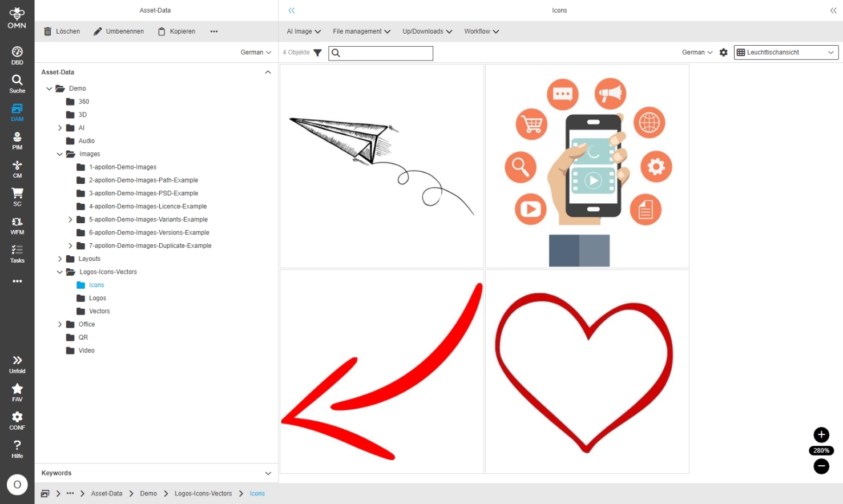The height and width of the screenshot is (504, 843).
Task: Open view settings gear icon
Action: [724, 53]
